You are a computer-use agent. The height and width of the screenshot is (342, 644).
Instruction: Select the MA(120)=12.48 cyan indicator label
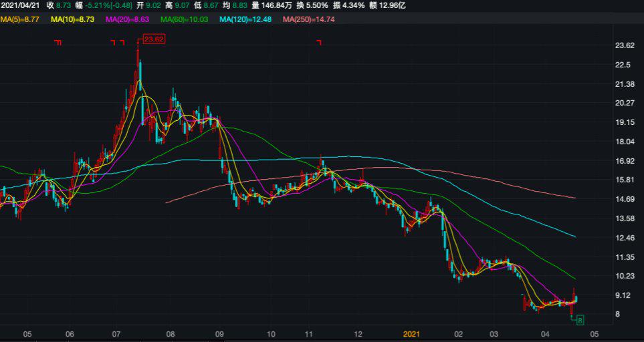245,19
